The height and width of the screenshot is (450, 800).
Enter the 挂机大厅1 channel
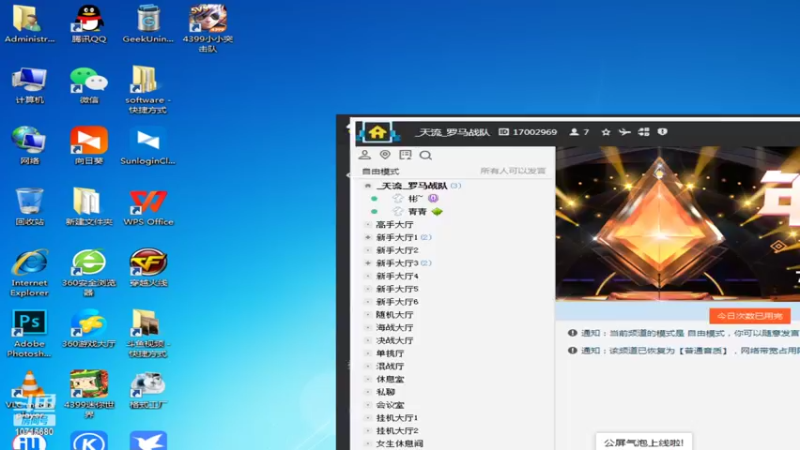pyautogui.click(x=397, y=418)
